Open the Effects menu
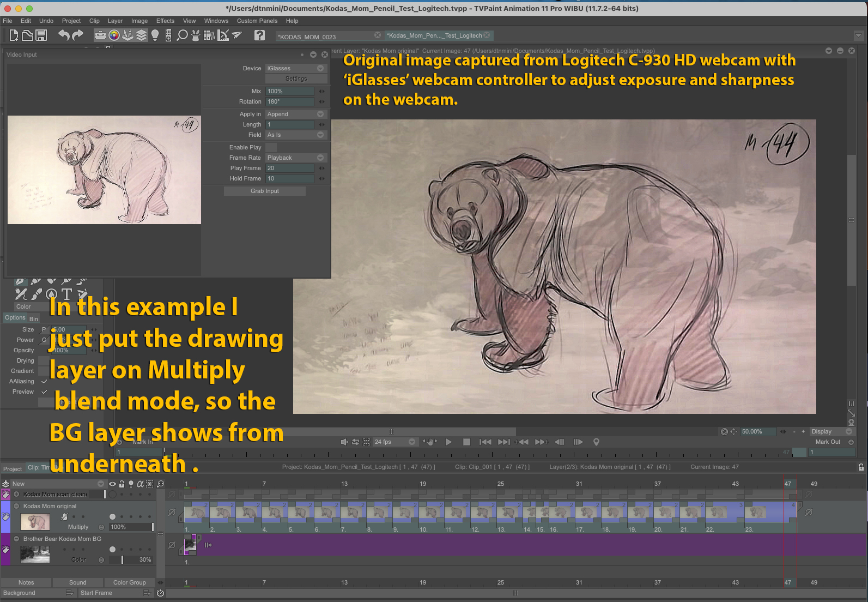Viewport: 868px width, 602px height. [165, 21]
